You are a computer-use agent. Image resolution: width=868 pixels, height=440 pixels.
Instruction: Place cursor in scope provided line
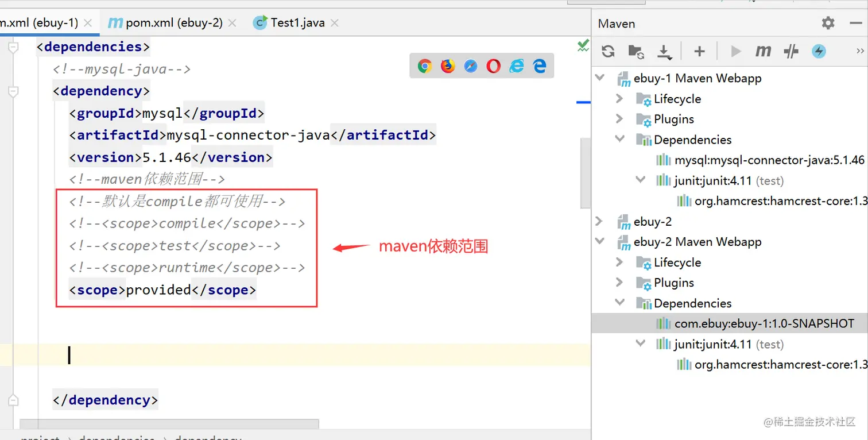point(162,290)
